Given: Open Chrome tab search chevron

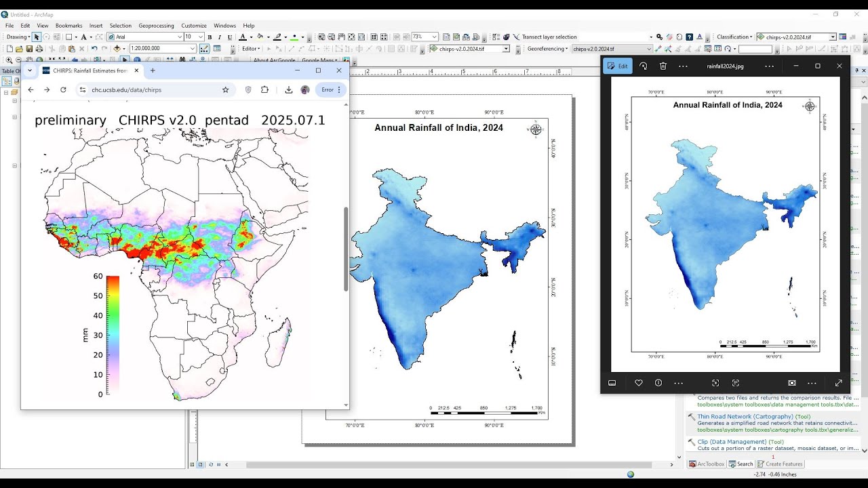Looking at the screenshot, I should [29, 70].
